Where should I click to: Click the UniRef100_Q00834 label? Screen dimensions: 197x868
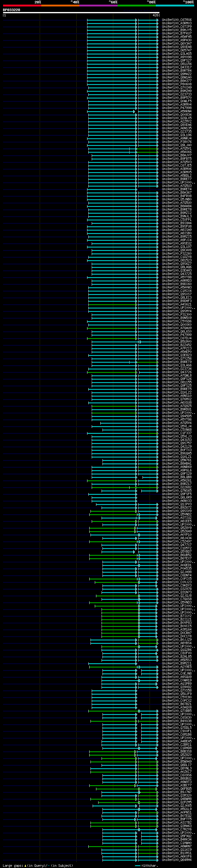(176, 115)
